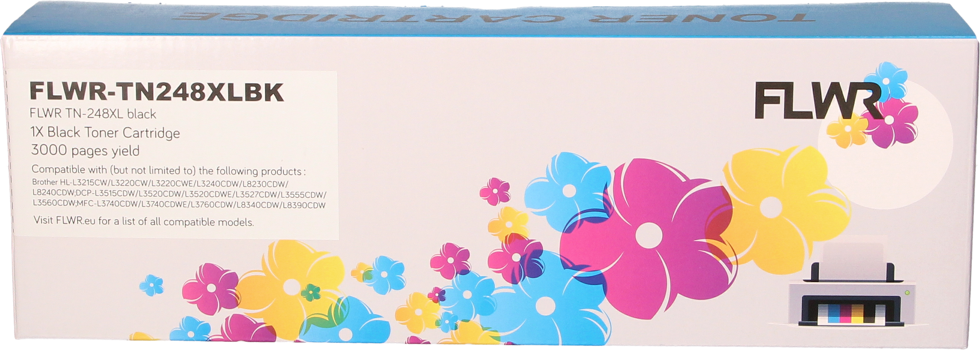Click the "3000 pages yield" text

pos(86,151)
